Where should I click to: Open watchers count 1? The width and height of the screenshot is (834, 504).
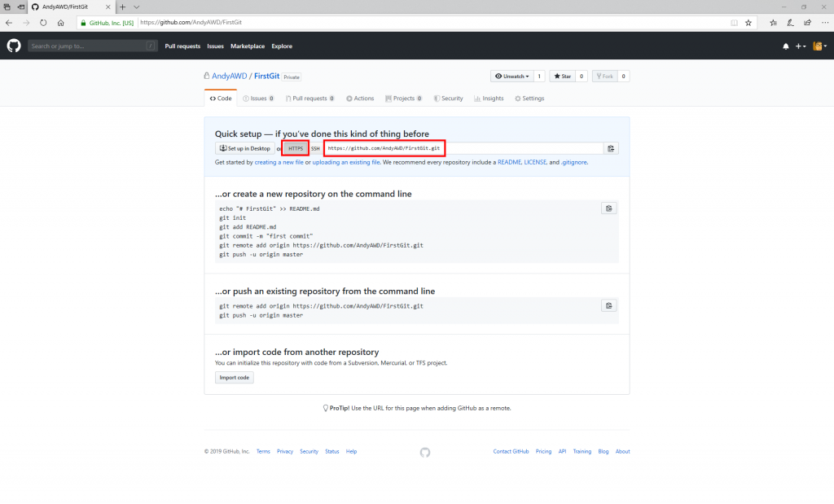(539, 76)
